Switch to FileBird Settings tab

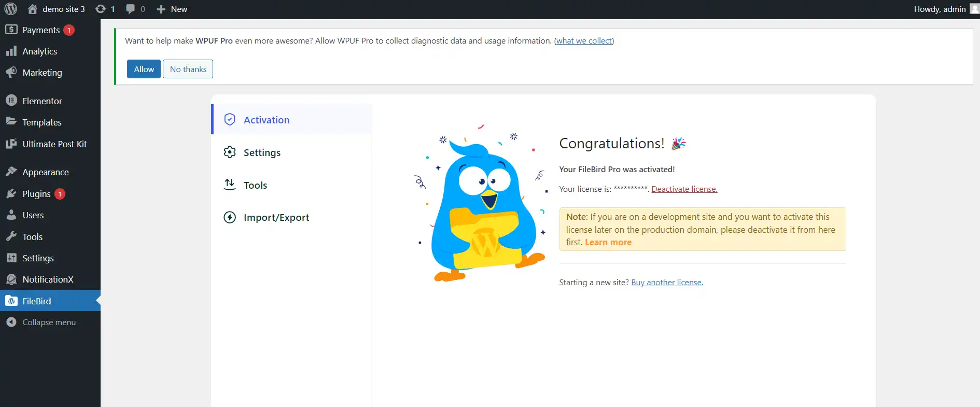(292, 152)
